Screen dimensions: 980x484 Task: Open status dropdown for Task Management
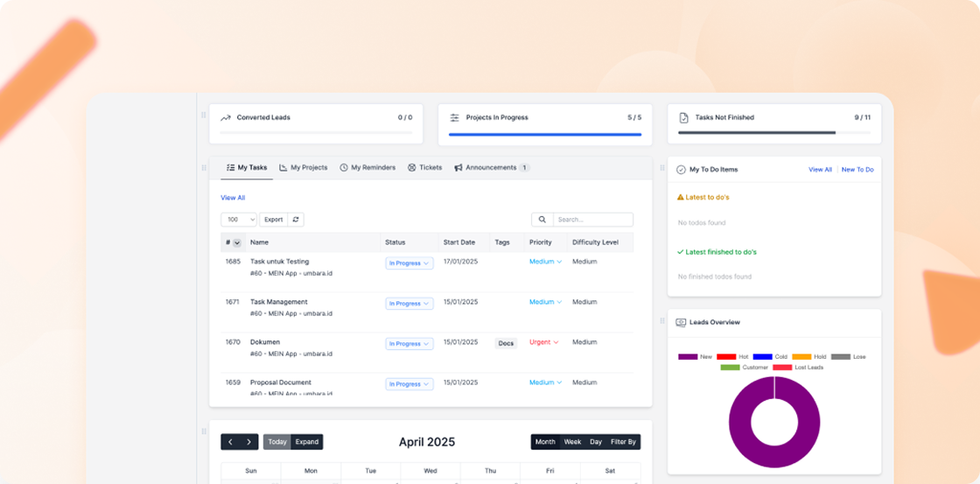pyautogui.click(x=409, y=304)
